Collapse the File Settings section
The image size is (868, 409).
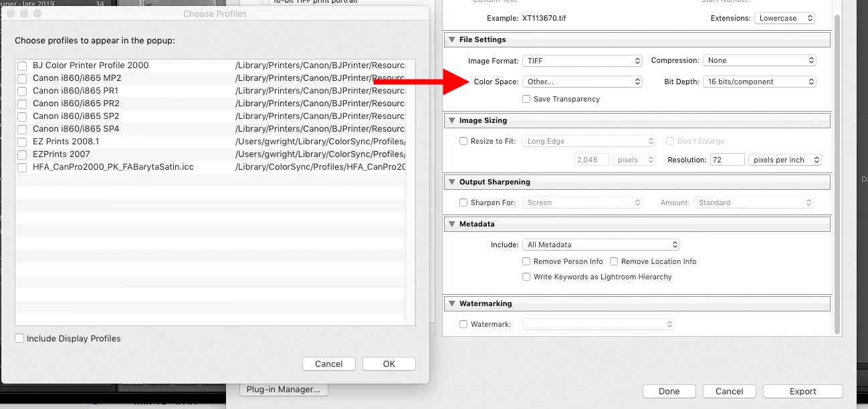click(451, 40)
